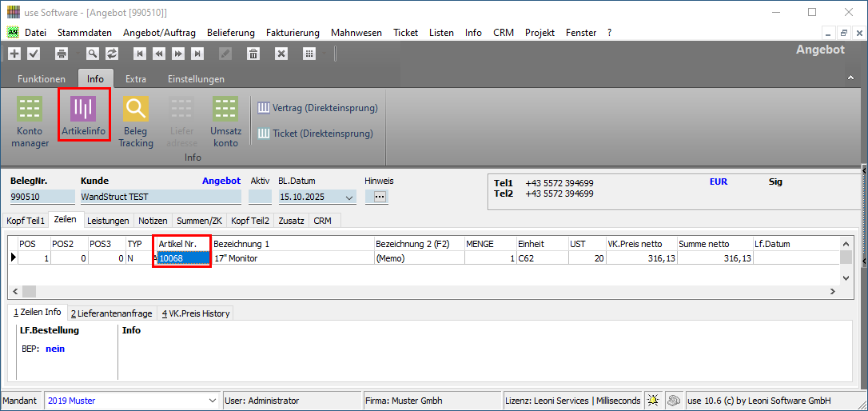868x411 pixels.
Task: Jump to the first record
Action: click(140, 54)
